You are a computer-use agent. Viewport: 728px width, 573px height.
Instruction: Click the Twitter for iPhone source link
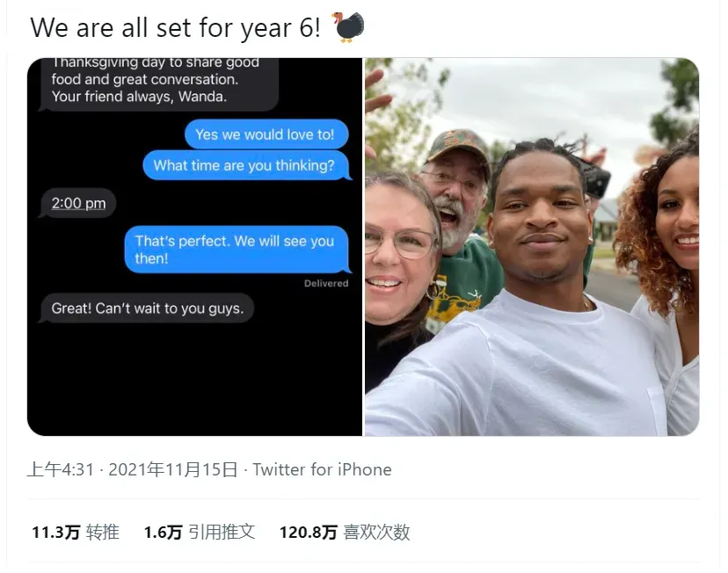322,469
